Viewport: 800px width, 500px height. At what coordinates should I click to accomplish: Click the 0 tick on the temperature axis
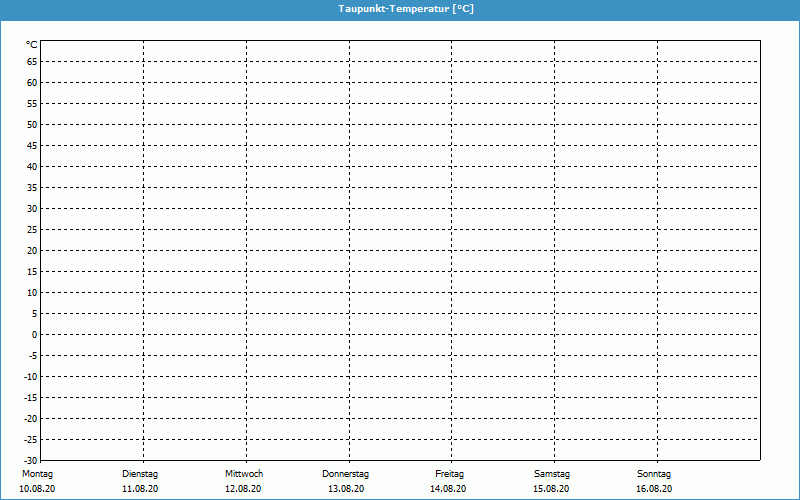click(x=34, y=334)
